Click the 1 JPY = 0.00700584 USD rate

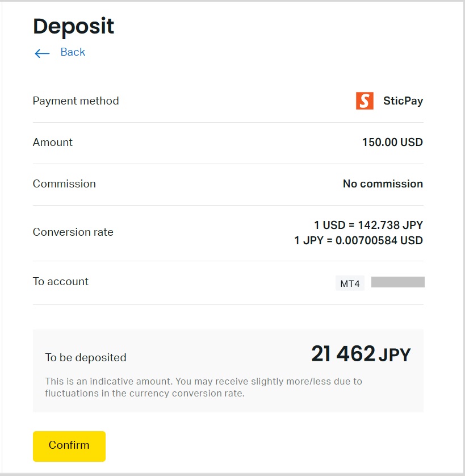(358, 240)
